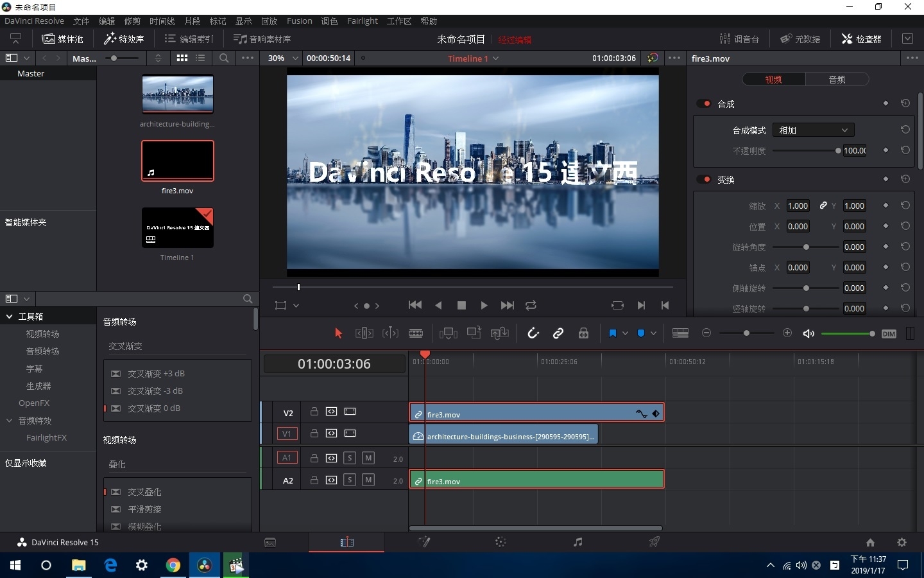This screenshot has width=924, height=578.
Task: Switch inspector to the 音频 tab
Action: click(837, 80)
